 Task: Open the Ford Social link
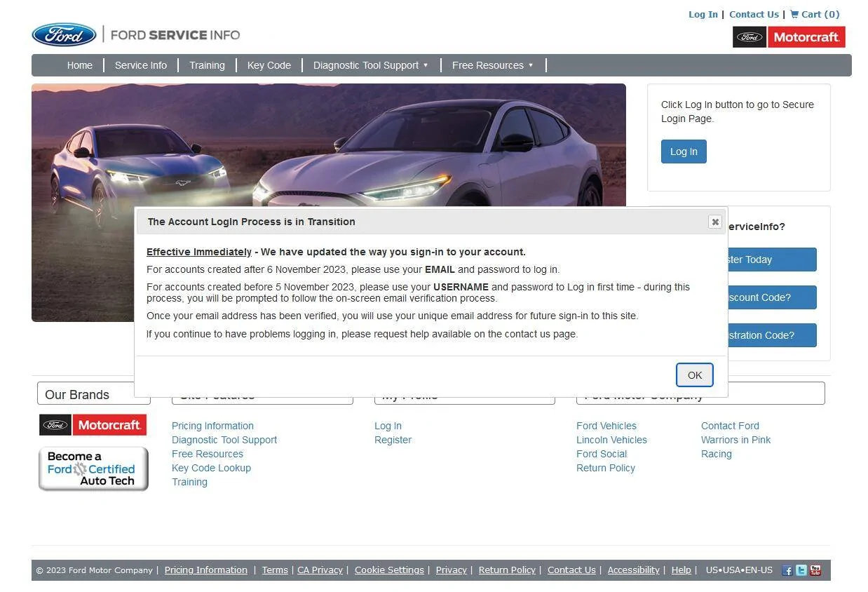click(602, 454)
